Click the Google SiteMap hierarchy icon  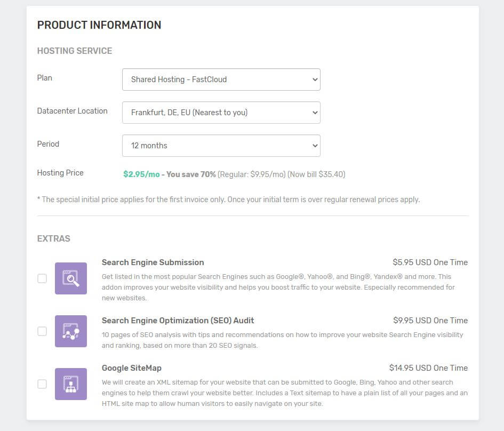pyautogui.click(x=70, y=384)
